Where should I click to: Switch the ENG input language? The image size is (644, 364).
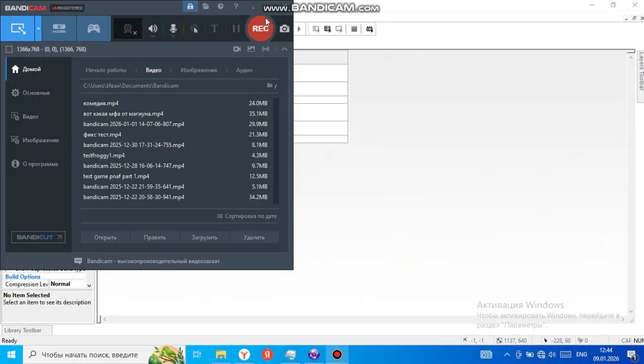[x=582, y=355]
